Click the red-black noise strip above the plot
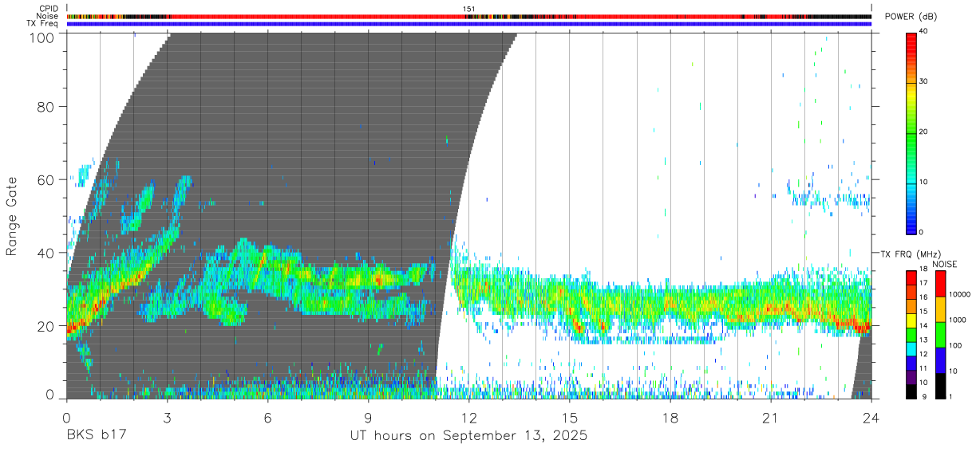Viewport: 980px width, 452px height. [x=469, y=16]
